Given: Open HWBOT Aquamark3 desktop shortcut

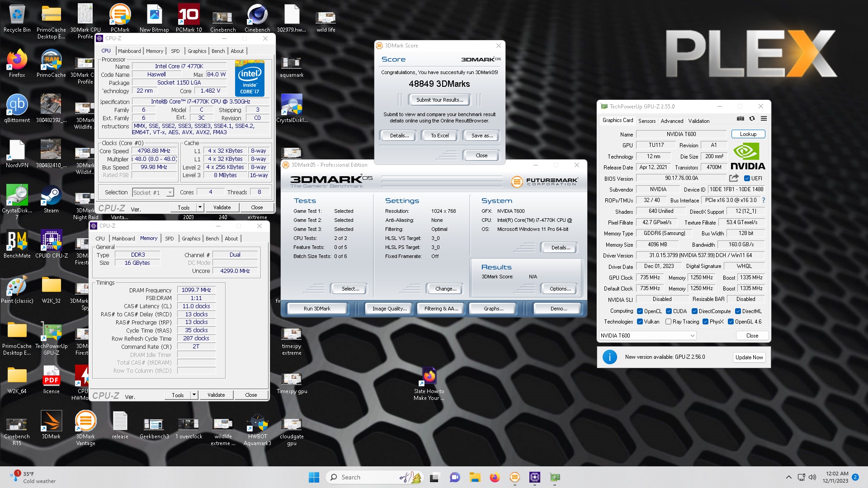Looking at the screenshot, I should tap(257, 428).
